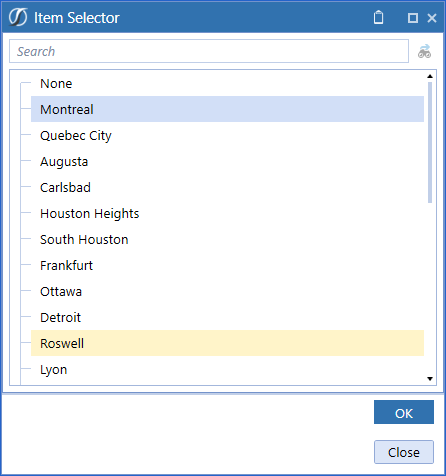Image resolution: width=446 pixels, height=476 pixels.
Task: Select Houston Heights entry
Action: pos(89,213)
